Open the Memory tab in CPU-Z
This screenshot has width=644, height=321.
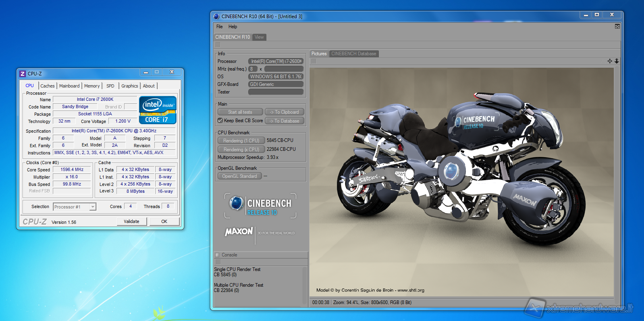(92, 86)
